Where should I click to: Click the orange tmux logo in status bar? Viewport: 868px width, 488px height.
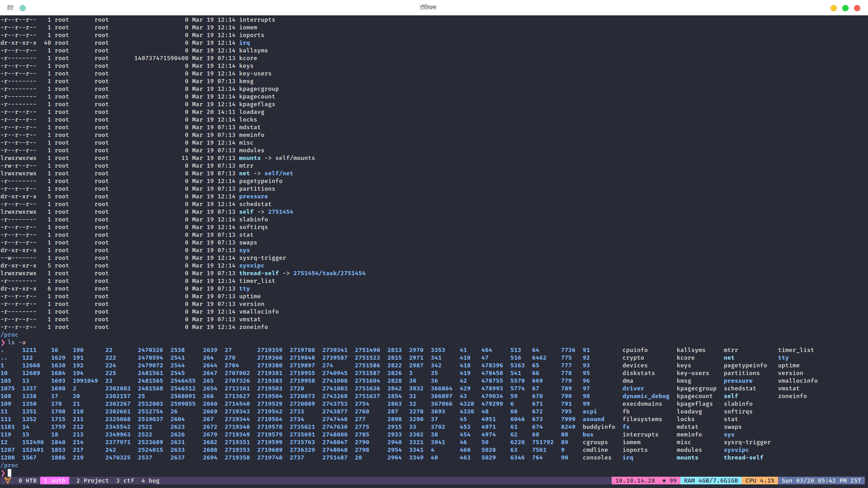pyautogui.click(x=8, y=480)
